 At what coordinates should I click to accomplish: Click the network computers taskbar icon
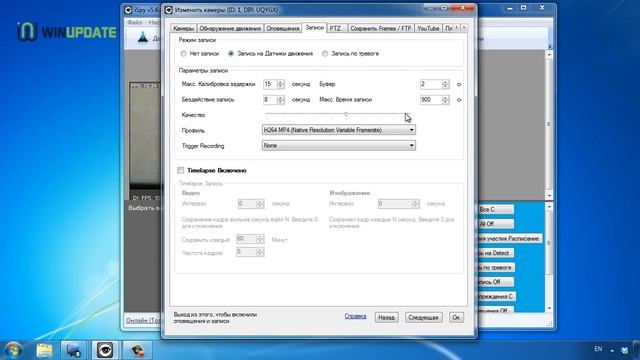pos(74,350)
